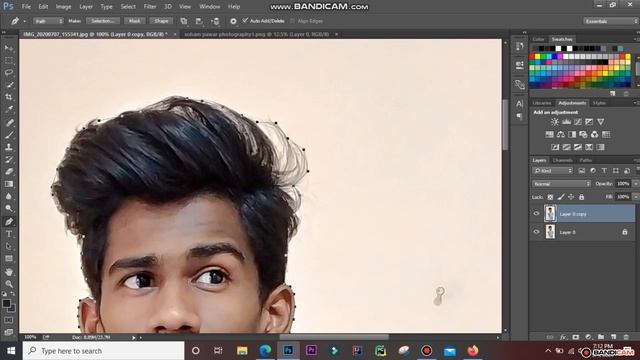Open the Filter menu
640x360 pixels.
point(150,7)
